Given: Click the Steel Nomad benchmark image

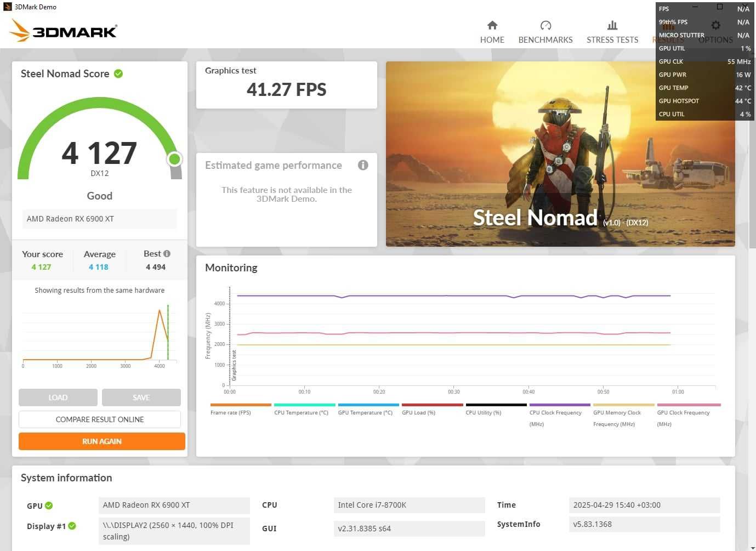Looking at the screenshot, I should coord(560,154).
